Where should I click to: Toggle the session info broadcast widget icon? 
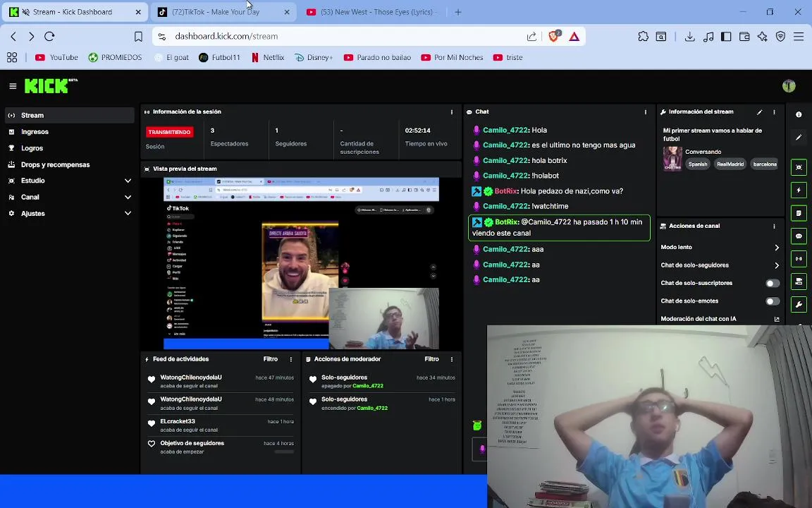[x=799, y=259]
